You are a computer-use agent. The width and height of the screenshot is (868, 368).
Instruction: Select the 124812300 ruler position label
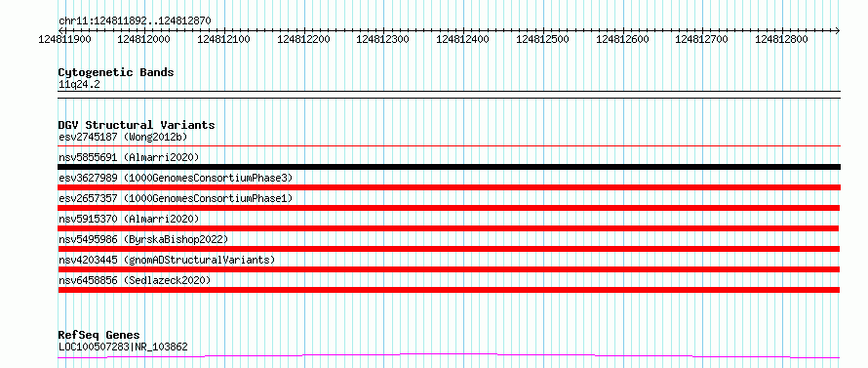[x=383, y=39]
